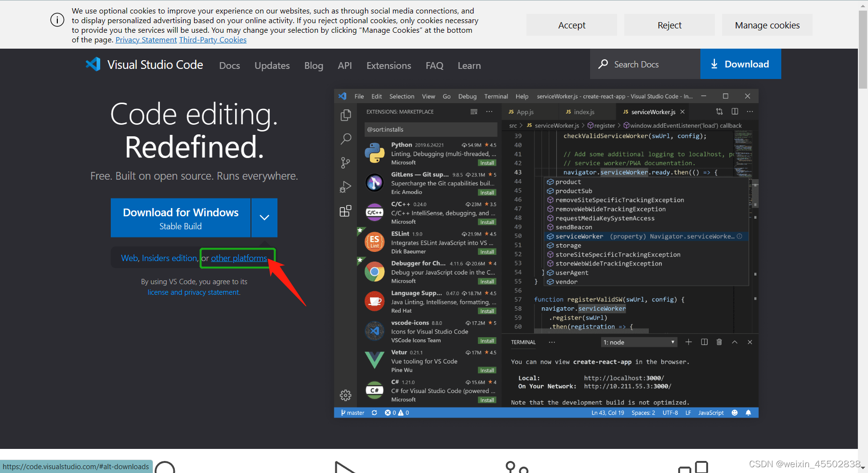Click the synchronize changes icon in status bar
This screenshot has width=868, height=473.
[374, 413]
